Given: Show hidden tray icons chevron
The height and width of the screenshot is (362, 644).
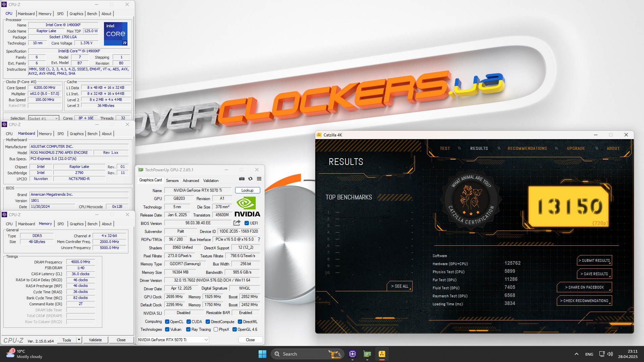Looking at the screenshot, I should (576, 354).
